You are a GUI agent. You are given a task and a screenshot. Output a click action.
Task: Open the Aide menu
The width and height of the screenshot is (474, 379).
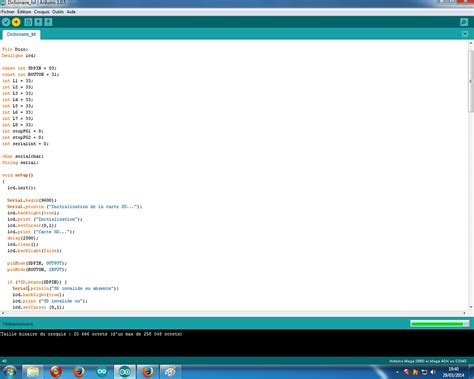pyautogui.click(x=71, y=12)
